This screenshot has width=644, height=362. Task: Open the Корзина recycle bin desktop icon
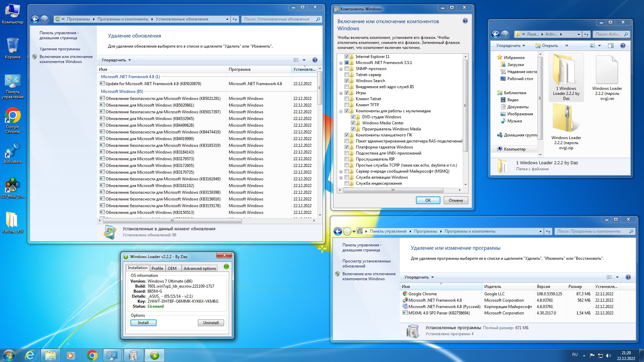pyautogui.click(x=12, y=48)
